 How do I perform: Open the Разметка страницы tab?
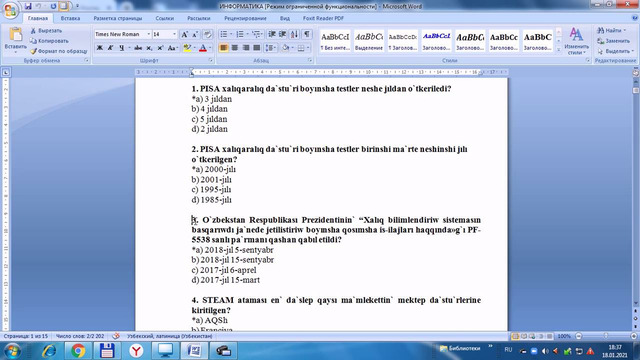pos(118,18)
